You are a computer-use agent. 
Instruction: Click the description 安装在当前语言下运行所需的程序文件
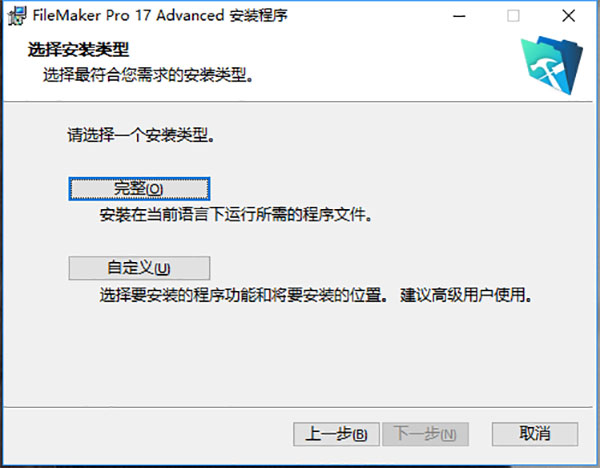[x=236, y=215]
